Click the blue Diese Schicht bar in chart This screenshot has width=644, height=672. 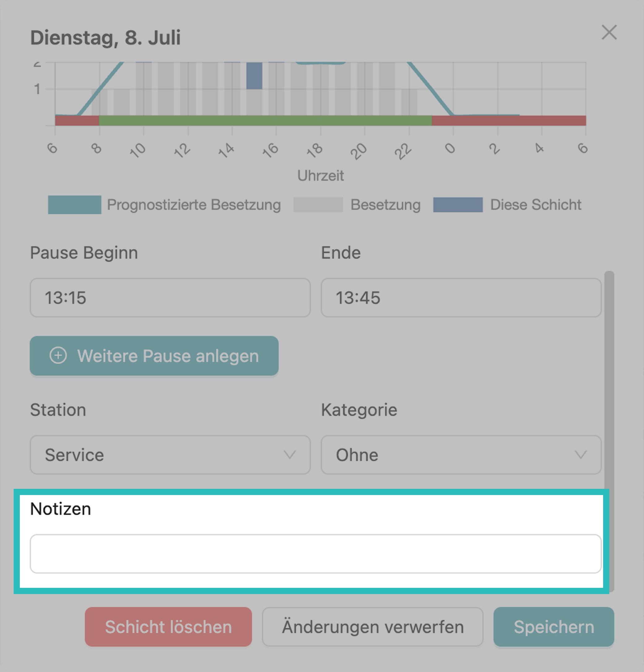(x=254, y=75)
